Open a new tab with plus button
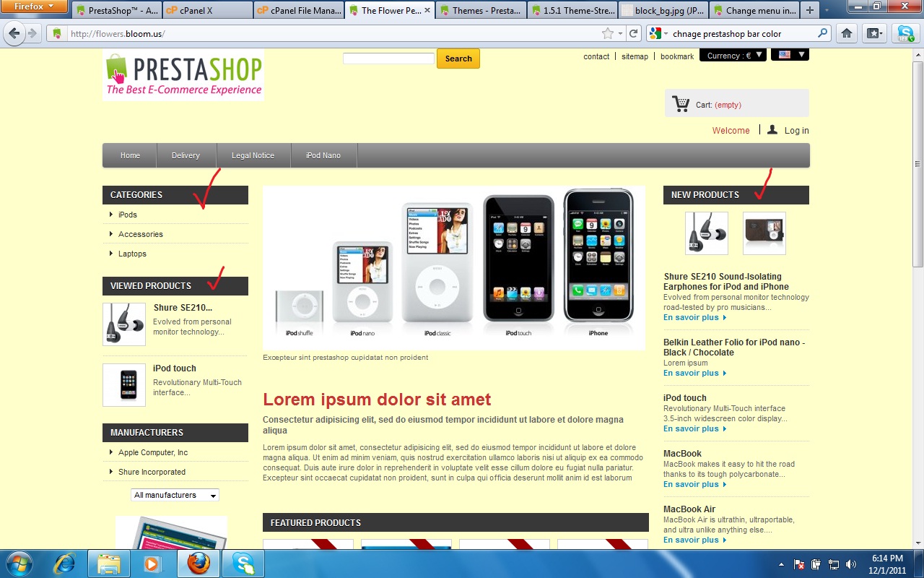 (810, 10)
